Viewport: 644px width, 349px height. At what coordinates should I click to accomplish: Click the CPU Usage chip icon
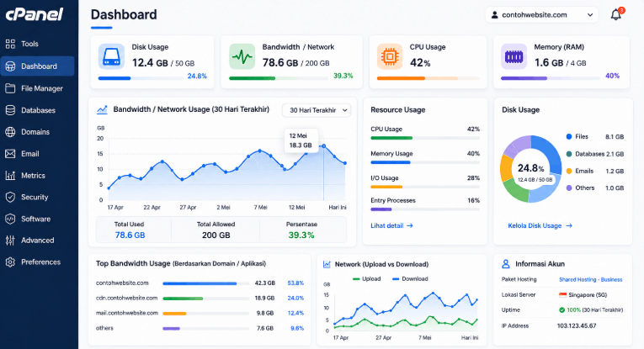[390, 56]
